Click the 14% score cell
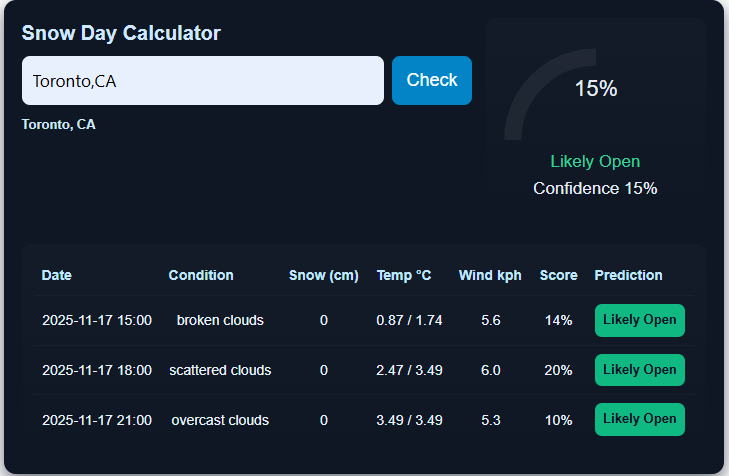729x476 pixels. pos(558,320)
